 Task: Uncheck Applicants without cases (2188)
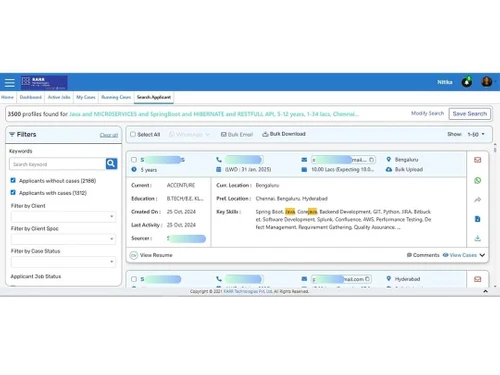pyautogui.click(x=13, y=180)
